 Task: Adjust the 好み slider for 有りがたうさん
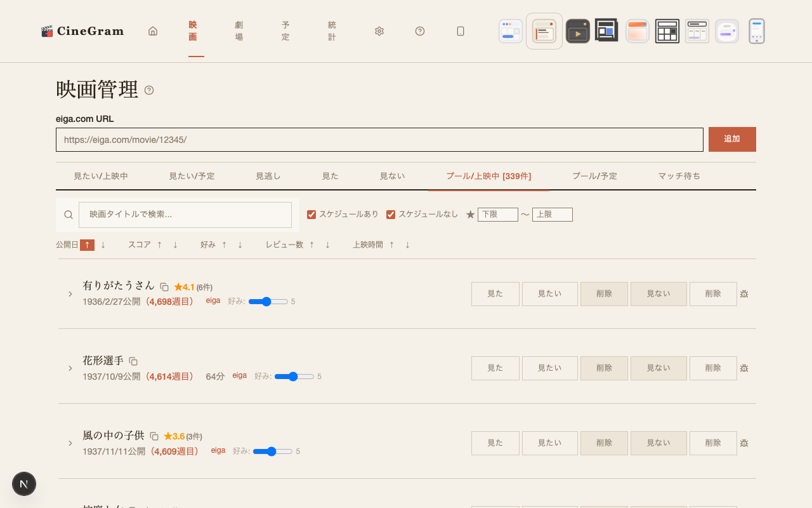tap(268, 302)
